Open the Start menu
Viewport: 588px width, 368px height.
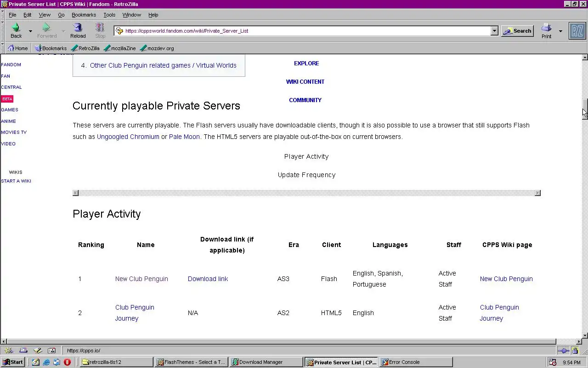coord(13,362)
